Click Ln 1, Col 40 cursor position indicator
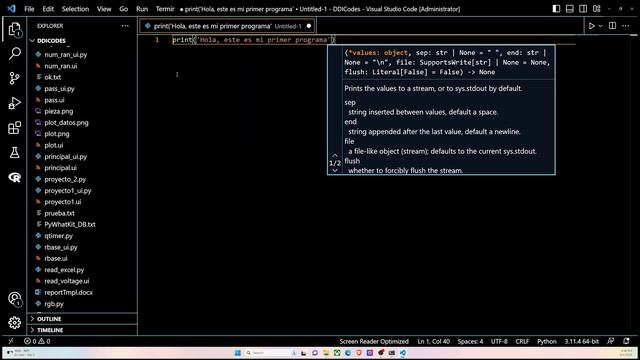Screen dimensions: 640x360 (x=433, y=341)
